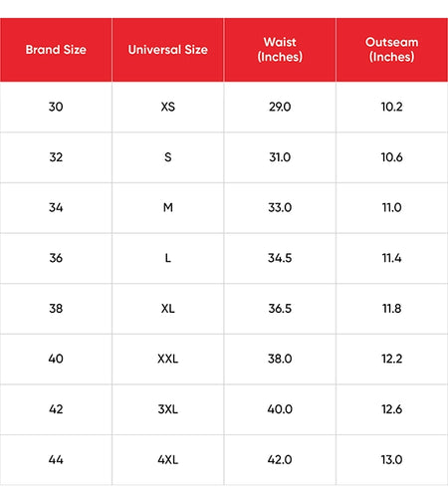Select the M universal size cell
This screenshot has width=448, height=504.
click(x=168, y=208)
